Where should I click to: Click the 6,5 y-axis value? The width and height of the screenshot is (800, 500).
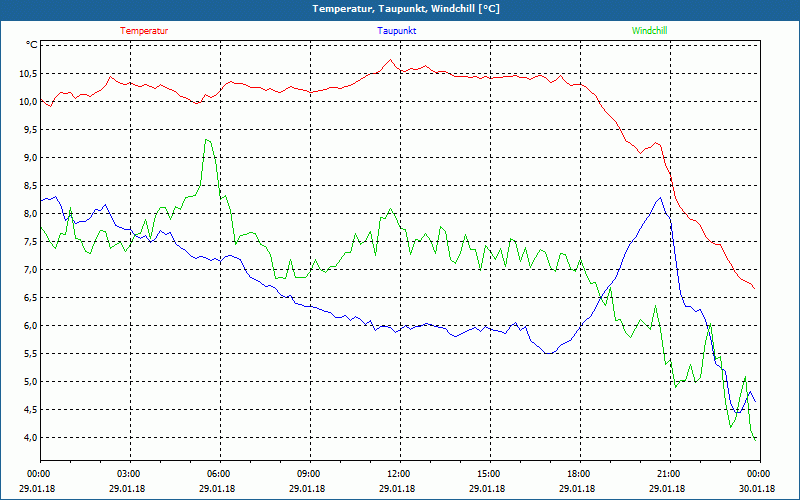click(31, 297)
